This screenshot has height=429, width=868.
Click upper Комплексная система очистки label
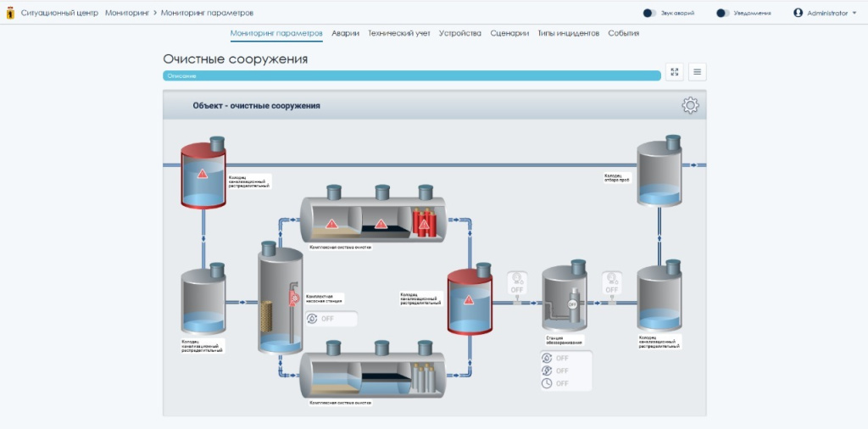click(341, 248)
